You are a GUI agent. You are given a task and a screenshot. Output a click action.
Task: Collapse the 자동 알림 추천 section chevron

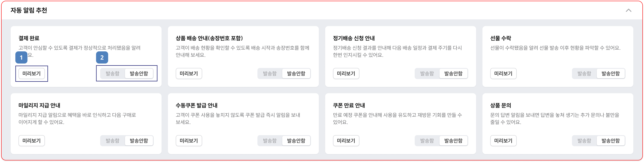[x=628, y=10]
